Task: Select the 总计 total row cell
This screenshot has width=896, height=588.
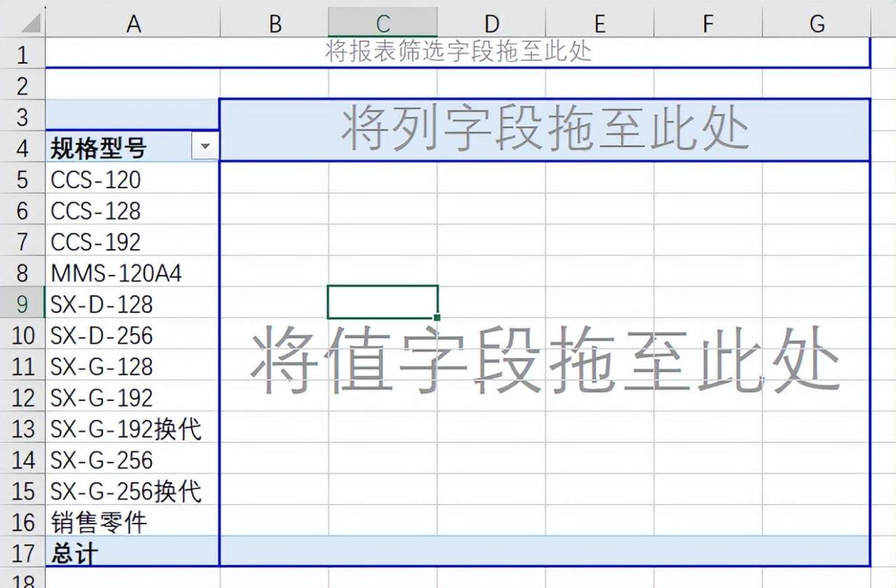Action: [x=132, y=552]
